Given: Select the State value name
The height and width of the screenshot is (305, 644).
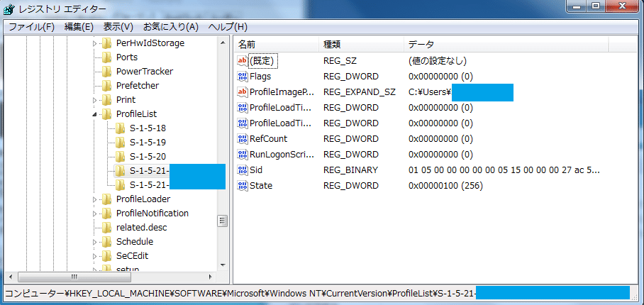Looking at the screenshot, I should point(261,186).
